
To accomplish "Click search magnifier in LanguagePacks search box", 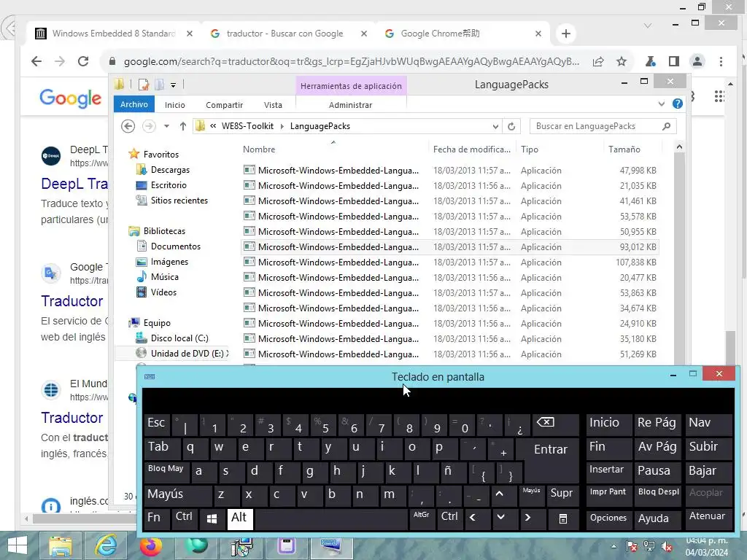I will click(667, 126).
